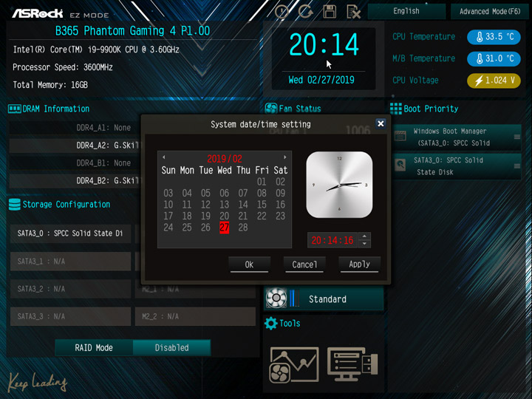Click the floppy disk save icon
Screen dimensions: 532x399
[330, 12]
